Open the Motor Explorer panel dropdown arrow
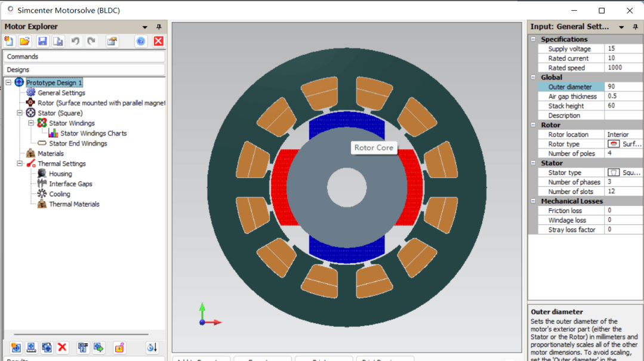 [145, 27]
